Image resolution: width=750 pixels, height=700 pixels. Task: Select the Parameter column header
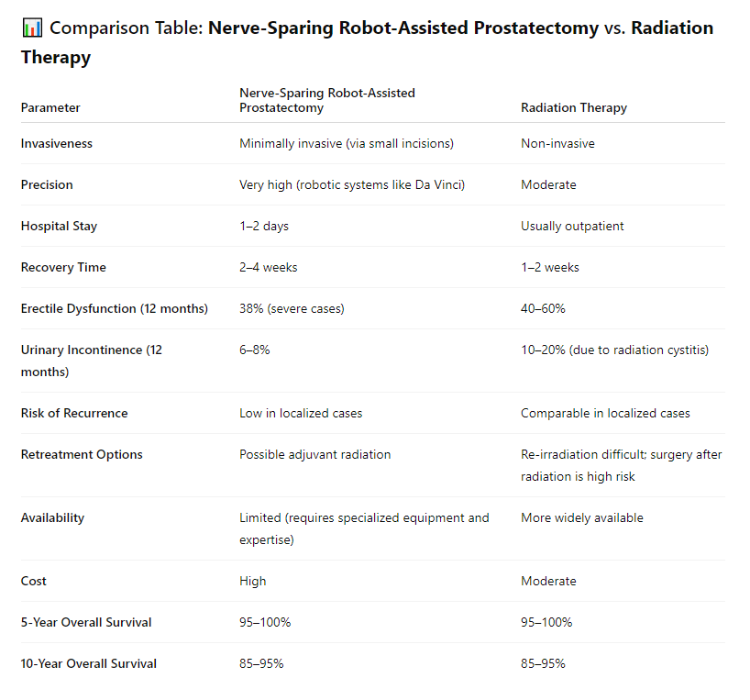[x=50, y=107]
